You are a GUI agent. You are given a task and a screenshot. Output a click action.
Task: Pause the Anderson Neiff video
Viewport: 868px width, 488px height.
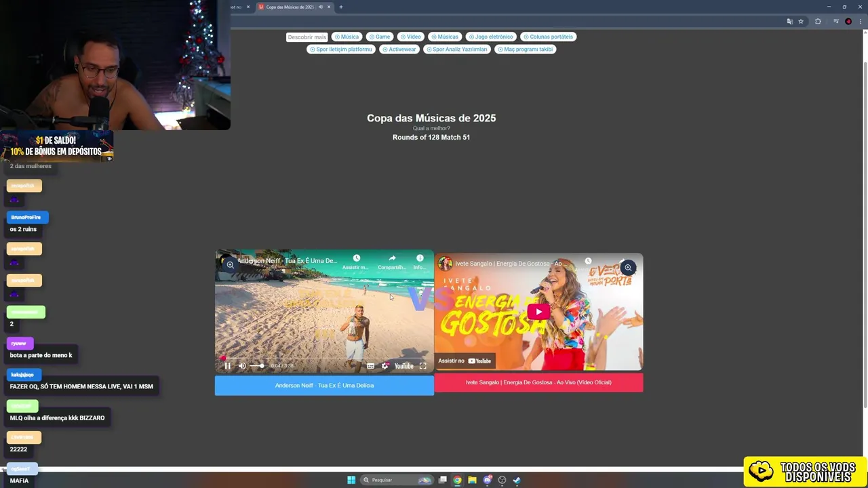(228, 366)
